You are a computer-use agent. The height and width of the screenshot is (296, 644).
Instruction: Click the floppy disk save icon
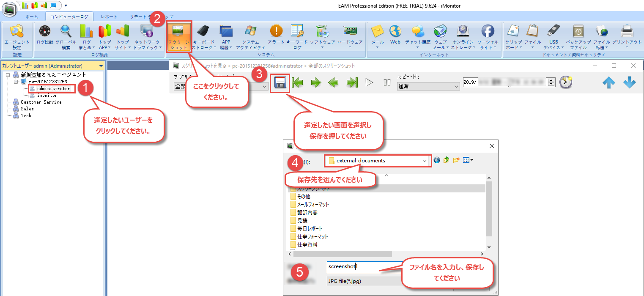pyautogui.click(x=280, y=82)
